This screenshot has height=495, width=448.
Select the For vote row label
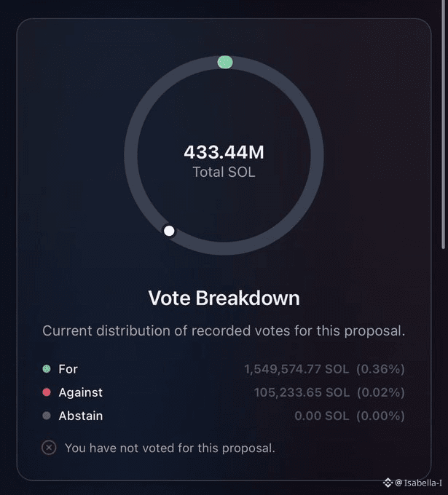pyautogui.click(x=68, y=369)
